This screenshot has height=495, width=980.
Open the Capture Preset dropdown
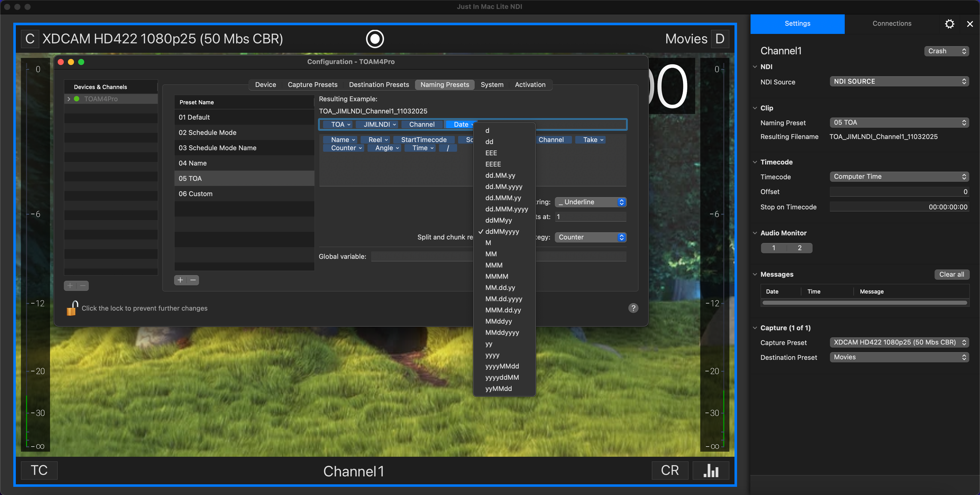[x=899, y=342]
